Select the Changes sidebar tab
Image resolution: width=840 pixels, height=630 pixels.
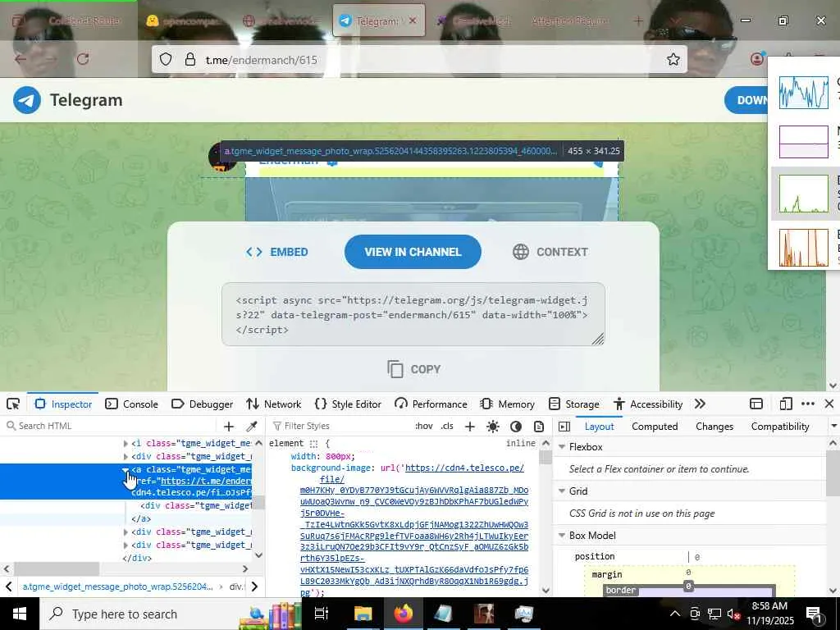(714, 426)
